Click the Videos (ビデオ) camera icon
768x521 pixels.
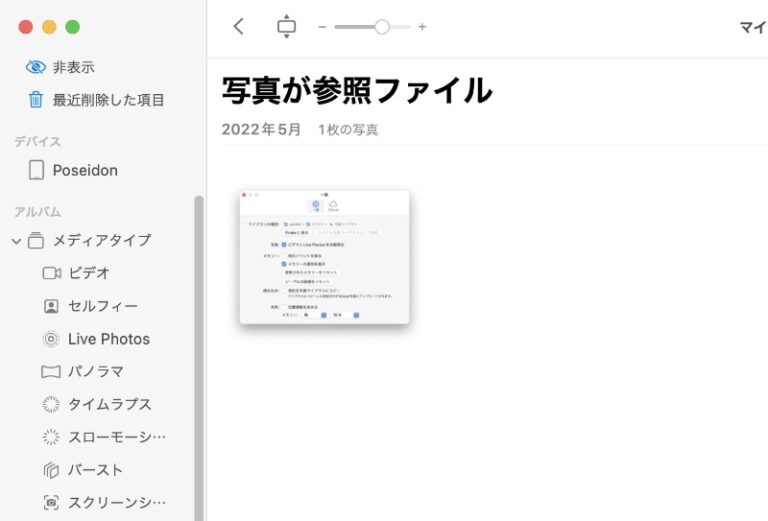pos(51,273)
